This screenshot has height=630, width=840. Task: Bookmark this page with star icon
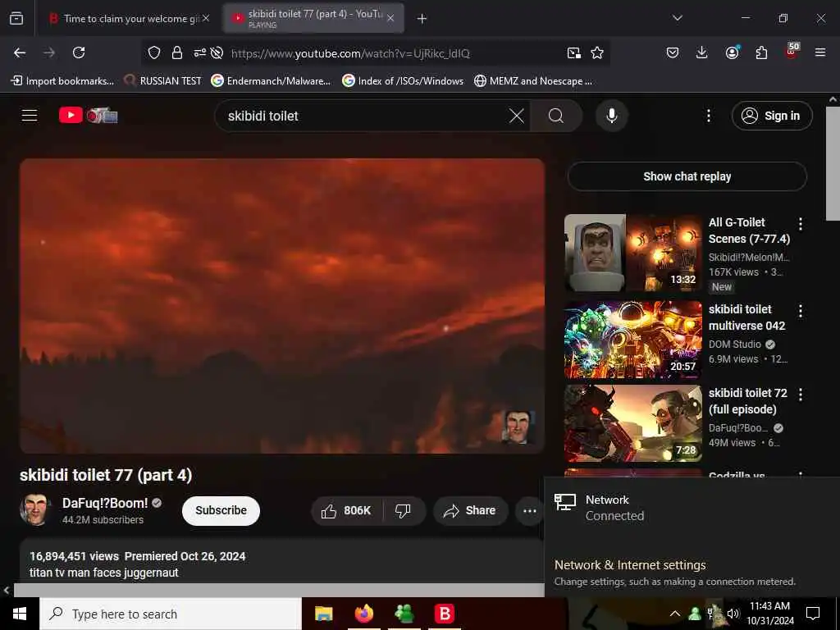coord(597,52)
